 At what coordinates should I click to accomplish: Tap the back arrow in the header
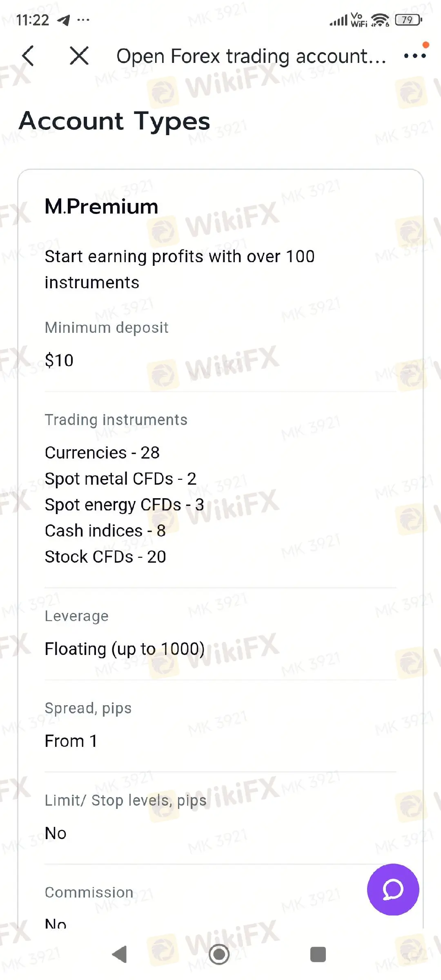click(28, 56)
